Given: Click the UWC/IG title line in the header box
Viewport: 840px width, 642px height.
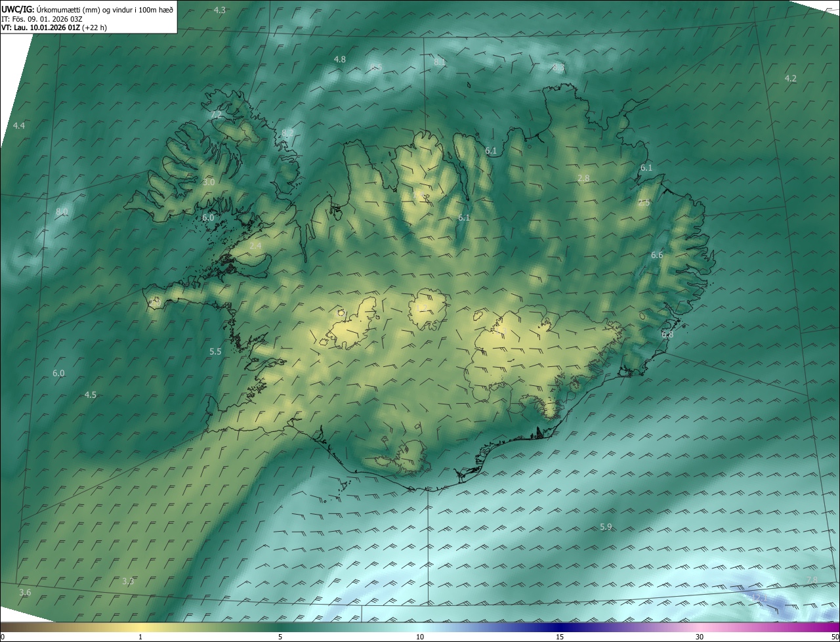Looking at the screenshot, I should pyautogui.click(x=87, y=9).
